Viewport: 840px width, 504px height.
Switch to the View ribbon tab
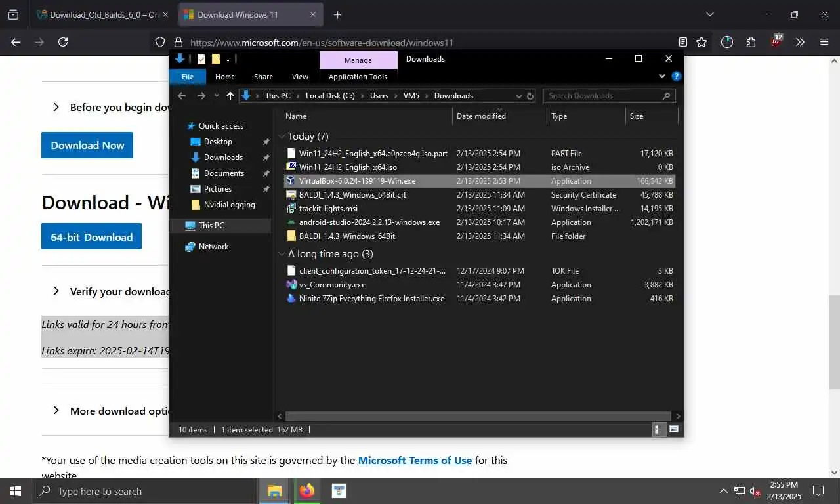(300, 77)
